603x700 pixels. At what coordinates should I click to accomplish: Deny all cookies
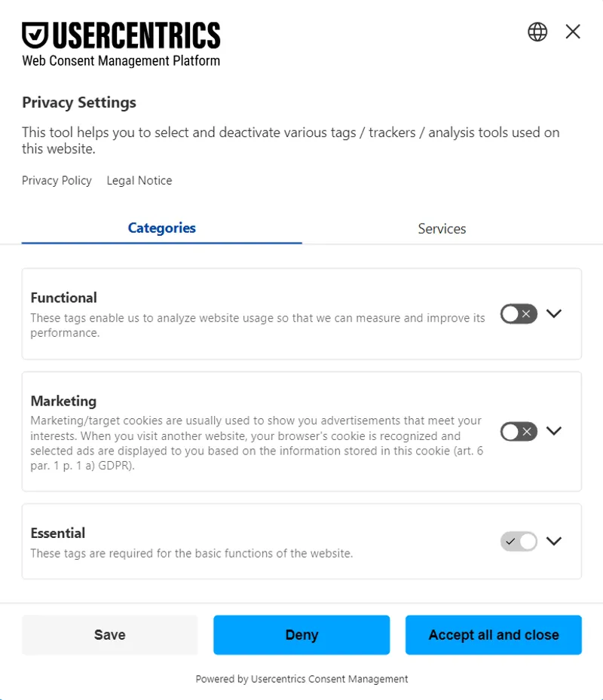click(x=301, y=634)
